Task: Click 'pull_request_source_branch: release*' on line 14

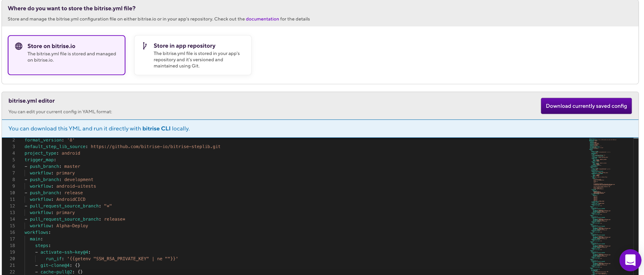Action: pos(78,219)
